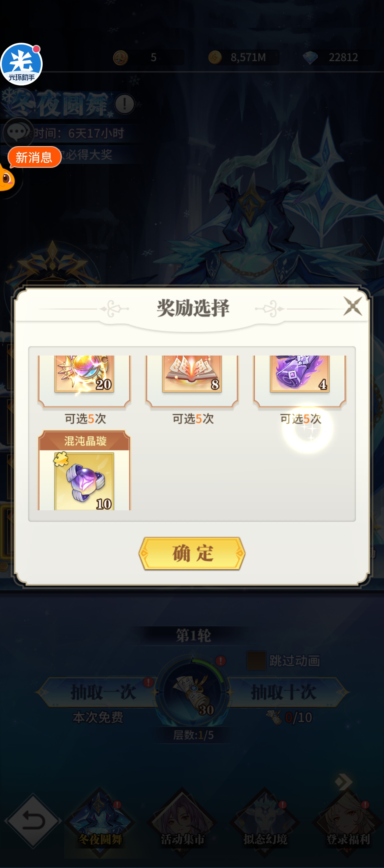Expand more tabs with the double-chevron arrow

344,782
